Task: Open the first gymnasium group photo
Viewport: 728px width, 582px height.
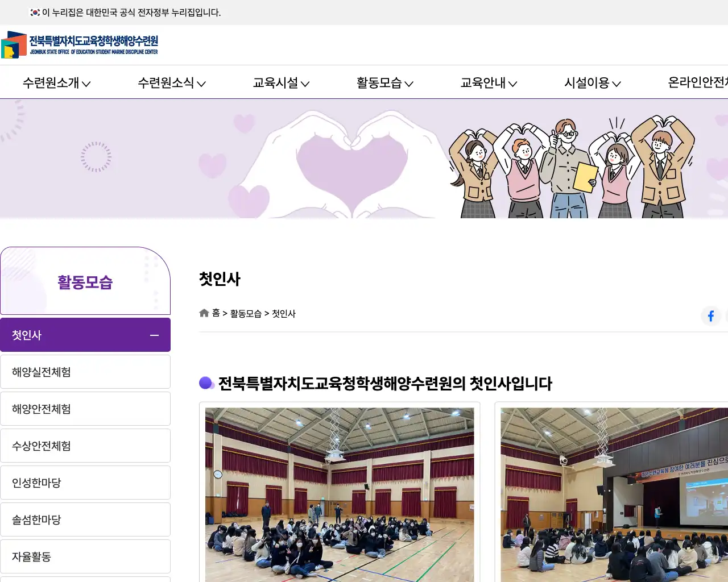Action: tap(340, 494)
